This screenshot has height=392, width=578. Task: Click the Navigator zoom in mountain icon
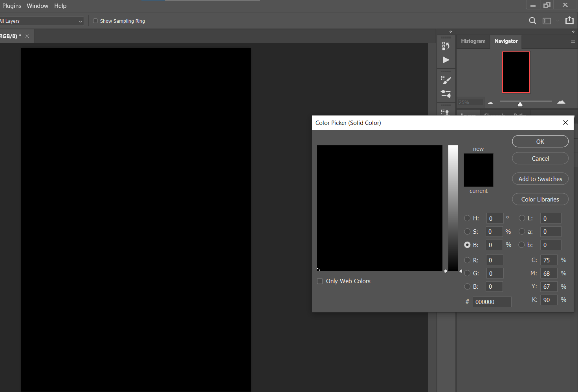tap(561, 102)
